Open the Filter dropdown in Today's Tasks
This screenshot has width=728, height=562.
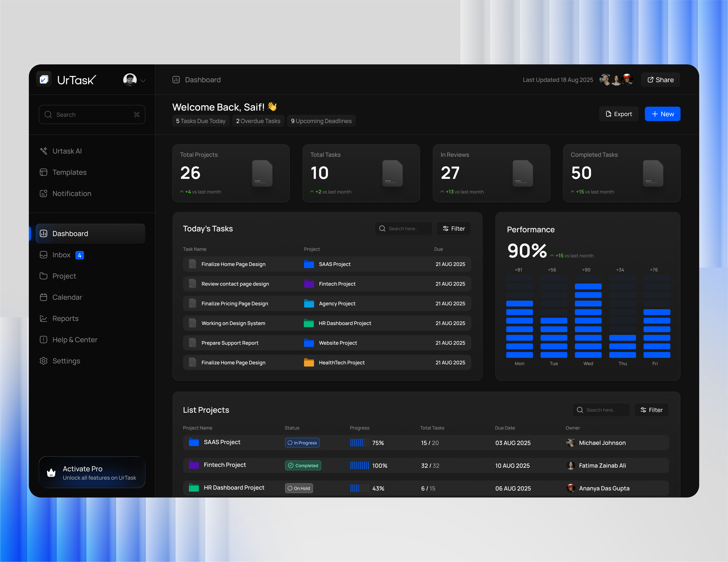[453, 228]
